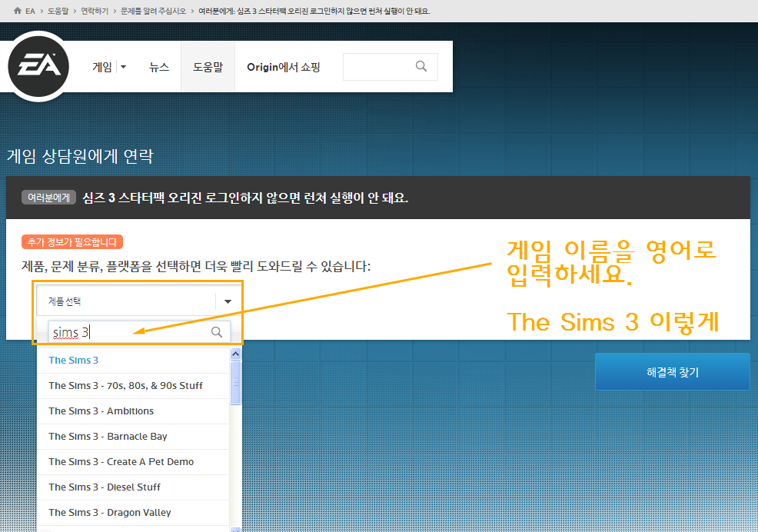Click EA breadcrumb link

point(30,11)
